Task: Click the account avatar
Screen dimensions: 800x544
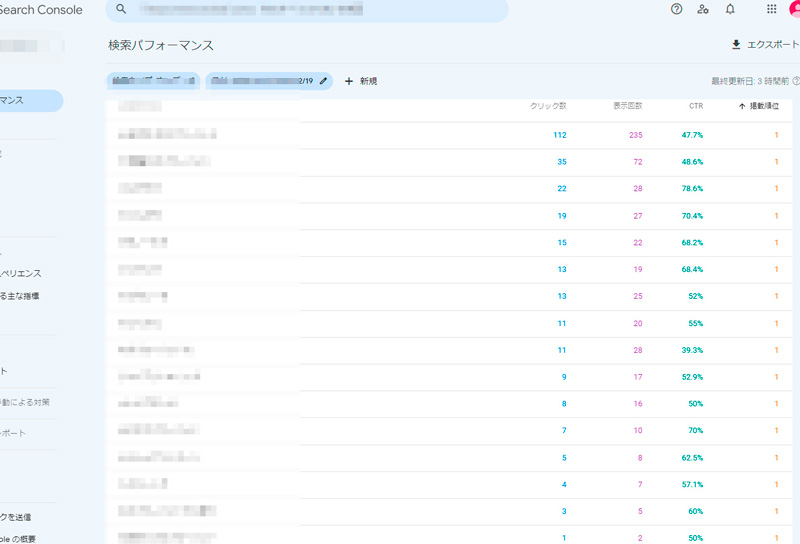Action: point(794,9)
